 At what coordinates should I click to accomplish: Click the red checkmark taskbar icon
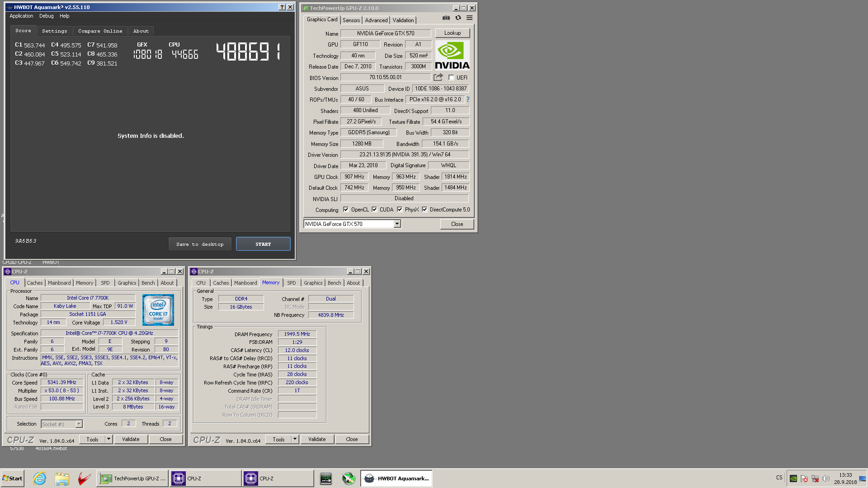coord(84,479)
